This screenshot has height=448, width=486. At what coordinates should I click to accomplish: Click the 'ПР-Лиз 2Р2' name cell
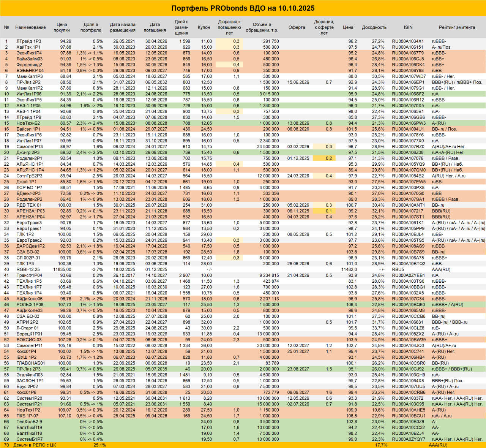pos(28,82)
